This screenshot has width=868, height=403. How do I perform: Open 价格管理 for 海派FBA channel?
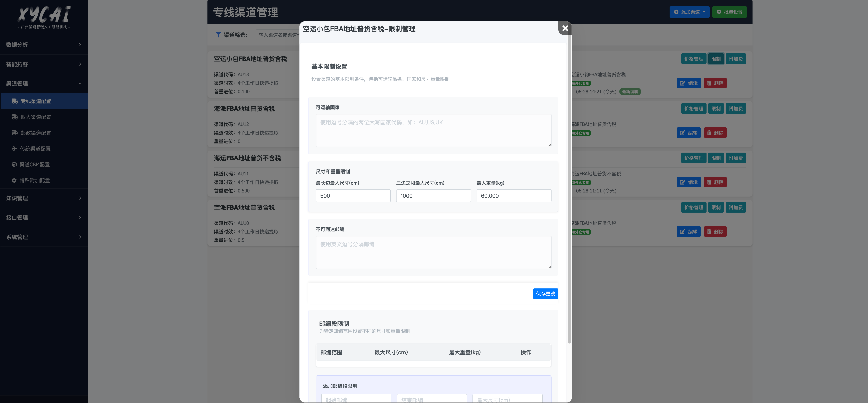pyautogui.click(x=694, y=109)
